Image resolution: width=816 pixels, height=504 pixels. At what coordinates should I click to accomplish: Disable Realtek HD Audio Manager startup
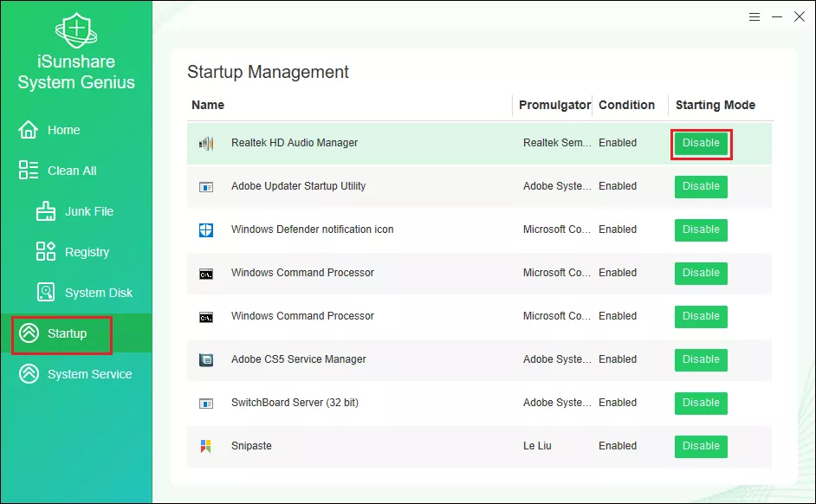701,144
